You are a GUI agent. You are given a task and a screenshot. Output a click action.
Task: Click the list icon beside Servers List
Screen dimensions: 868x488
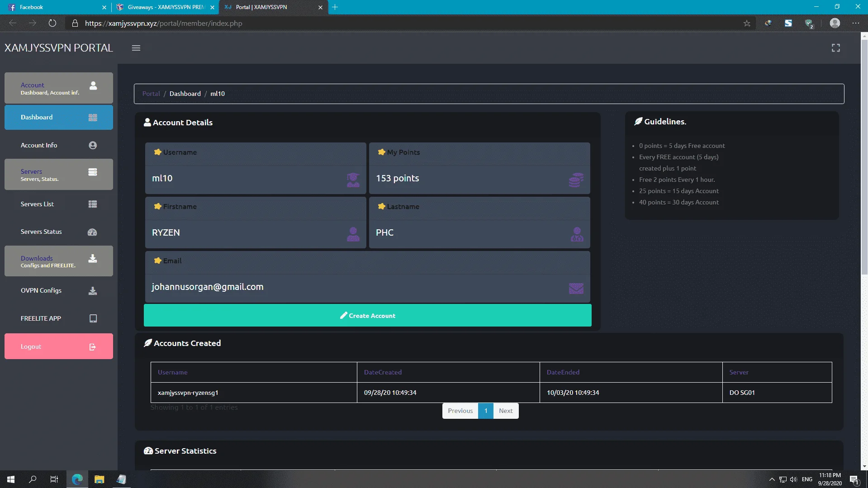pos(93,204)
